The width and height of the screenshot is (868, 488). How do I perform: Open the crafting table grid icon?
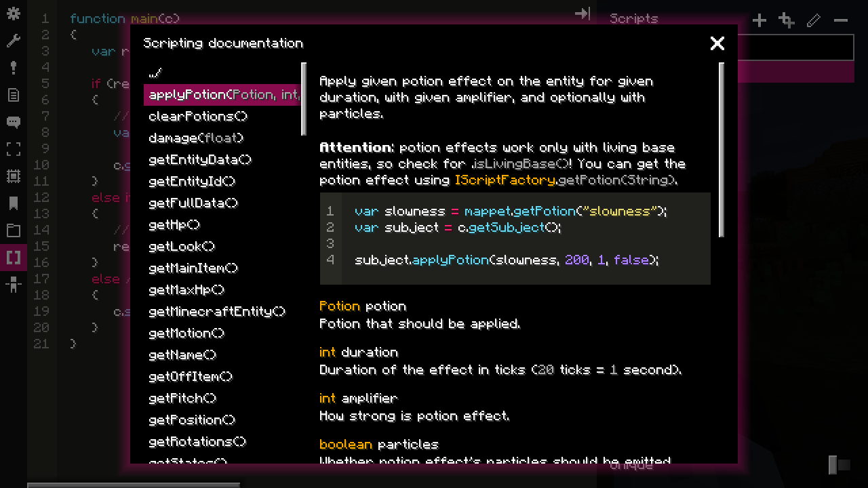[14, 176]
